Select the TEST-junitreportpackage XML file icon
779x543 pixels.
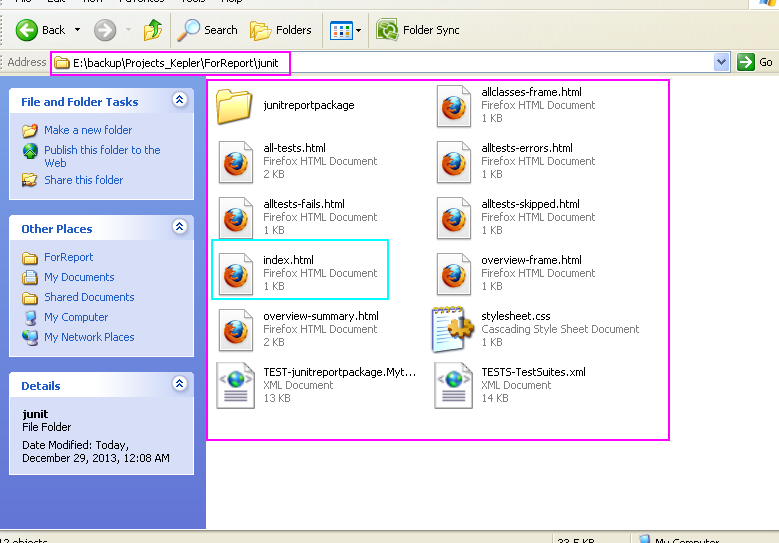tap(235, 386)
